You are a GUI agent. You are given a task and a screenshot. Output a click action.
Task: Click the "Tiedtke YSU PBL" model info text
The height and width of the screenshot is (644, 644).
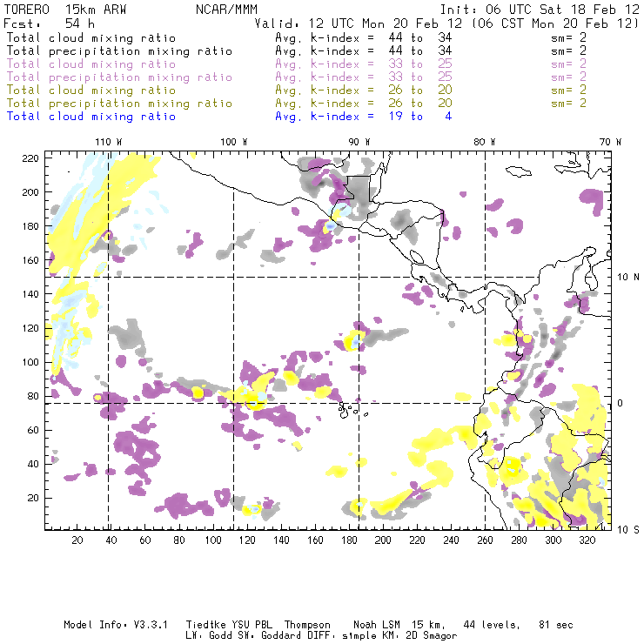click(x=229, y=625)
